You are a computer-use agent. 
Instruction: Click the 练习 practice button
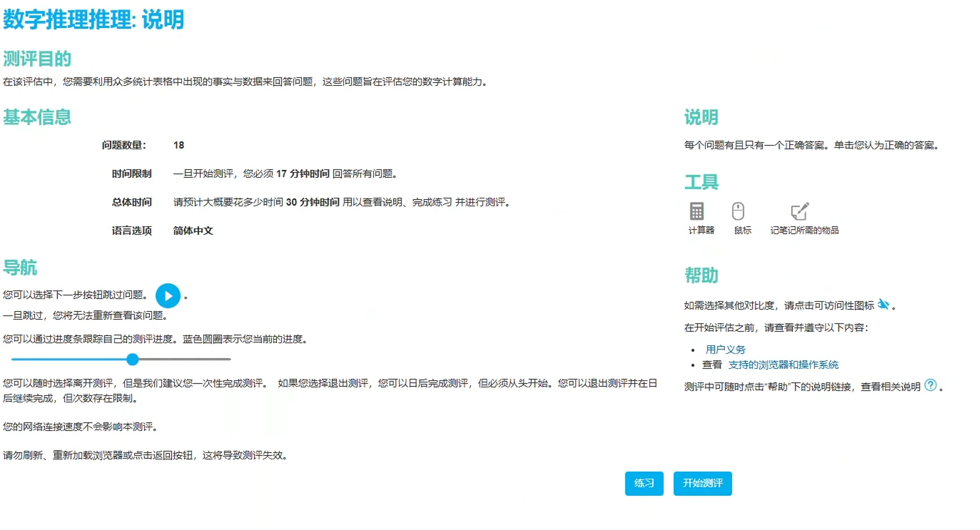[644, 483]
